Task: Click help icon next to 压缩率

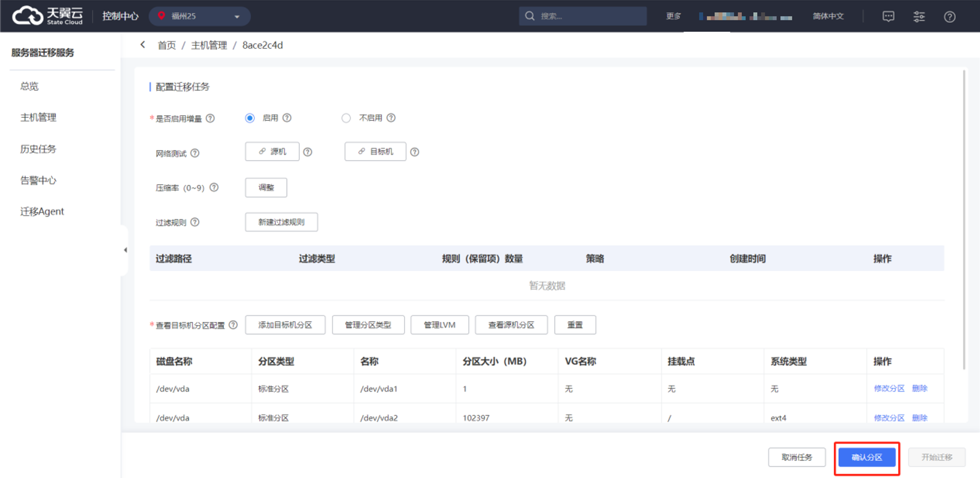Action: coord(214,187)
